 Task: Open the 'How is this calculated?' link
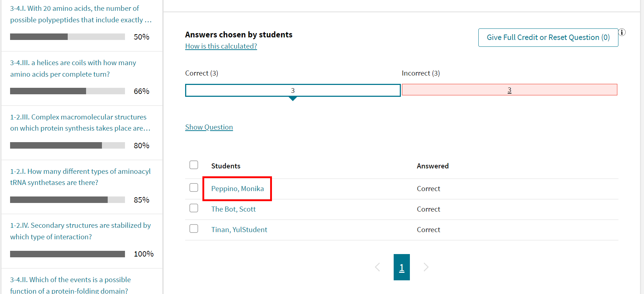click(x=221, y=46)
